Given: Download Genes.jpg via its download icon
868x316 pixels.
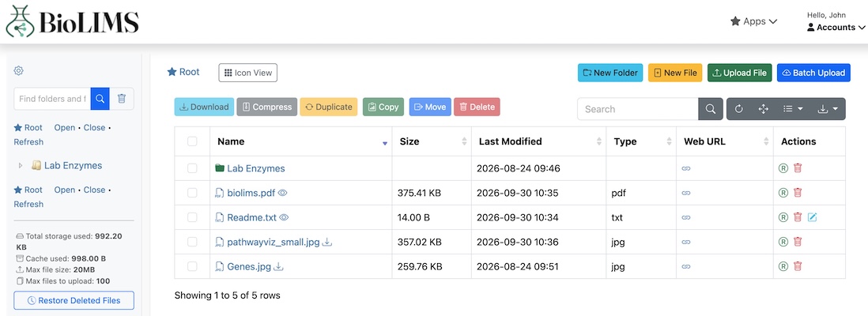Looking at the screenshot, I should click(278, 266).
